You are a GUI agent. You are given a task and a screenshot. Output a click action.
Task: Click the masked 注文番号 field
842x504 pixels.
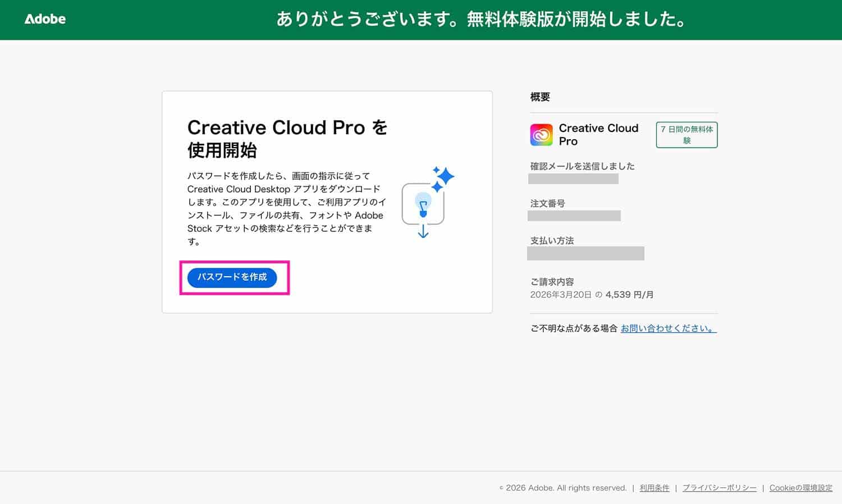click(x=574, y=216)
